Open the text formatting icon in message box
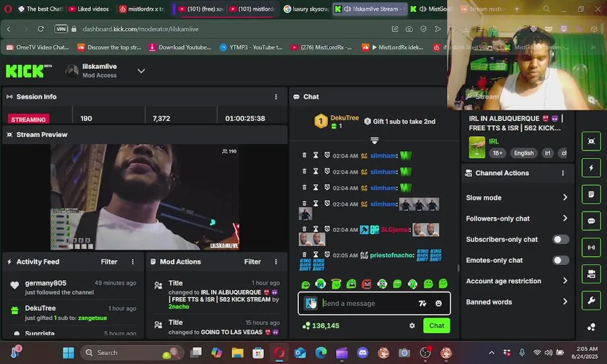This screenshot has width=607, height=364. click(x=422, y=303)
